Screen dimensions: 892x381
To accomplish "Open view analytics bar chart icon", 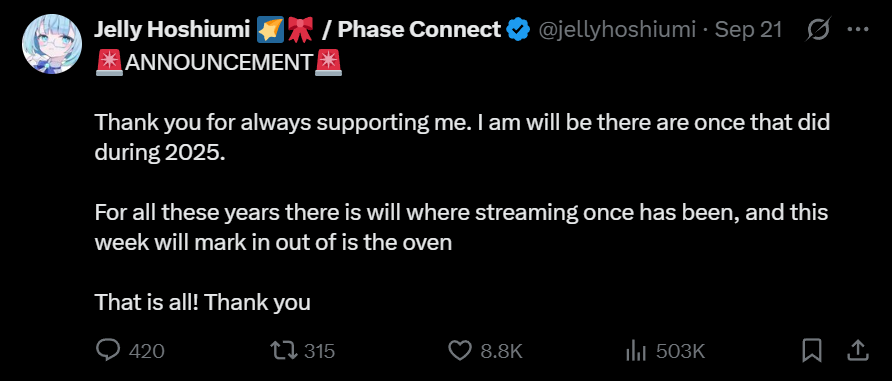I will point(636,350).
